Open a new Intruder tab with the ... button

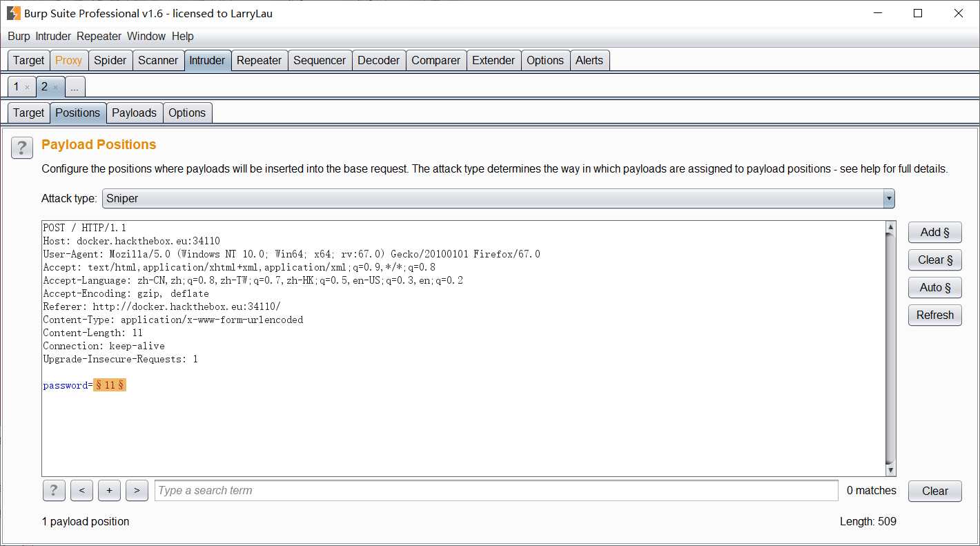tap(75, 87)
